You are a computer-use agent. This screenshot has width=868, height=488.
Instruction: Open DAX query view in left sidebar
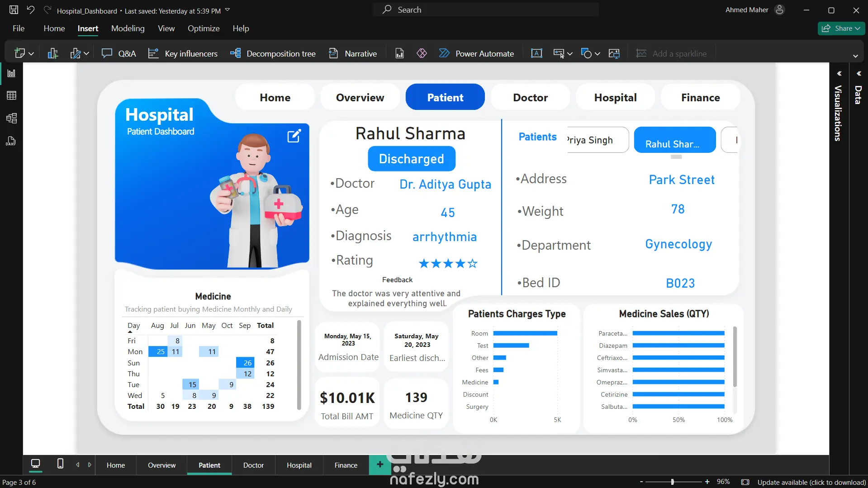click(x=11, y=141)
